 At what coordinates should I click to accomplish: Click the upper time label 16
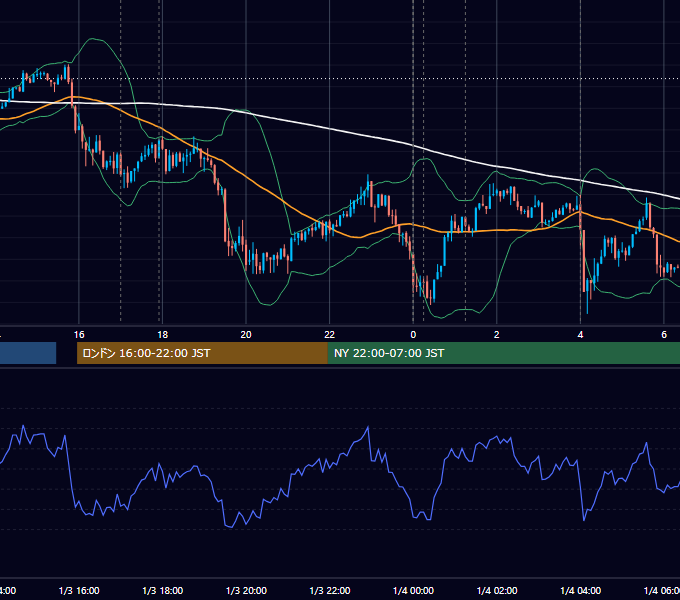click(x=79, y=335)
